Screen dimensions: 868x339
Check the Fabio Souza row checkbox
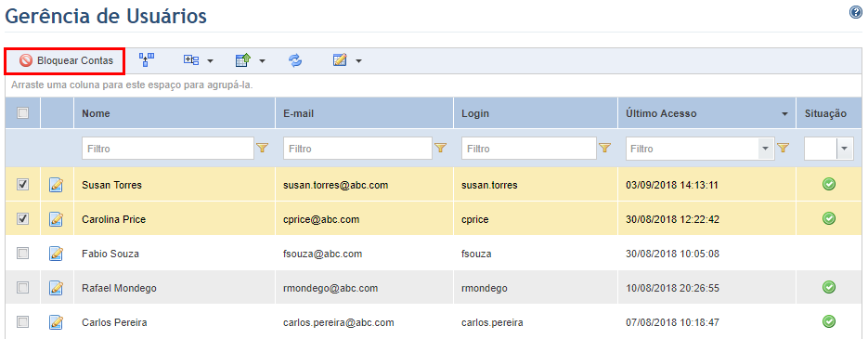click(x=22, y=254)
